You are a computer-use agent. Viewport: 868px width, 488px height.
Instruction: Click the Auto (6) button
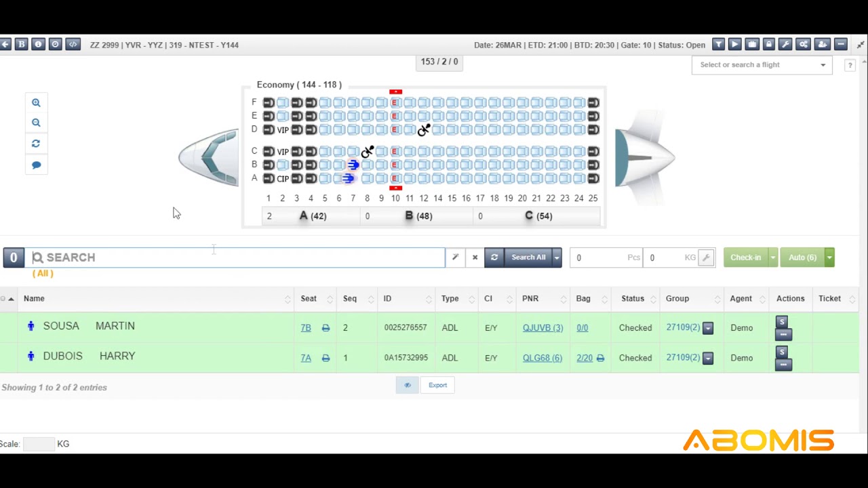802,258
